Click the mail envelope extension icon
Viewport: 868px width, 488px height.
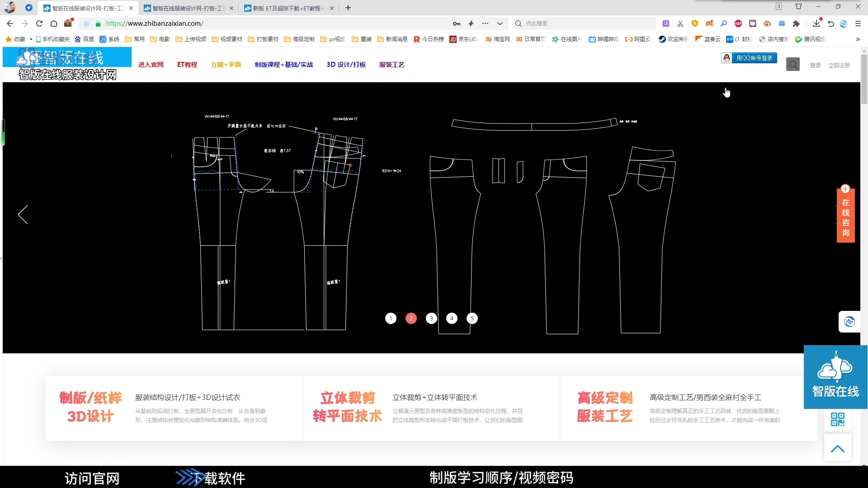coord(782,23)
